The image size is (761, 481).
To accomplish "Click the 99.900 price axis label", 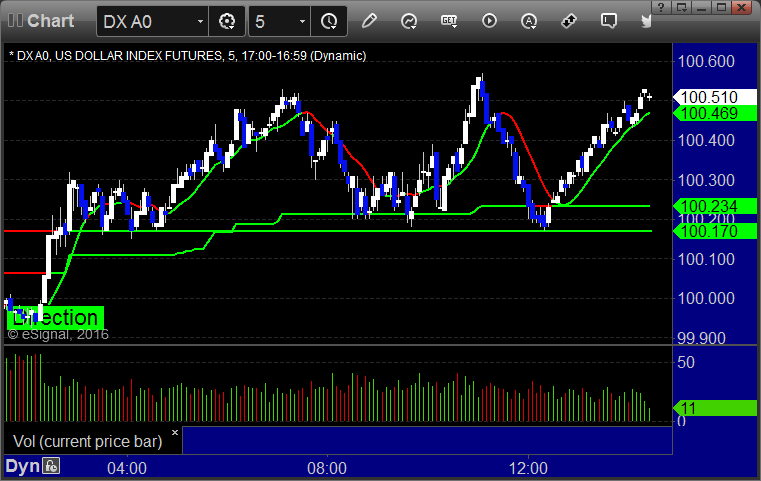I will click(x=701, y=338).
